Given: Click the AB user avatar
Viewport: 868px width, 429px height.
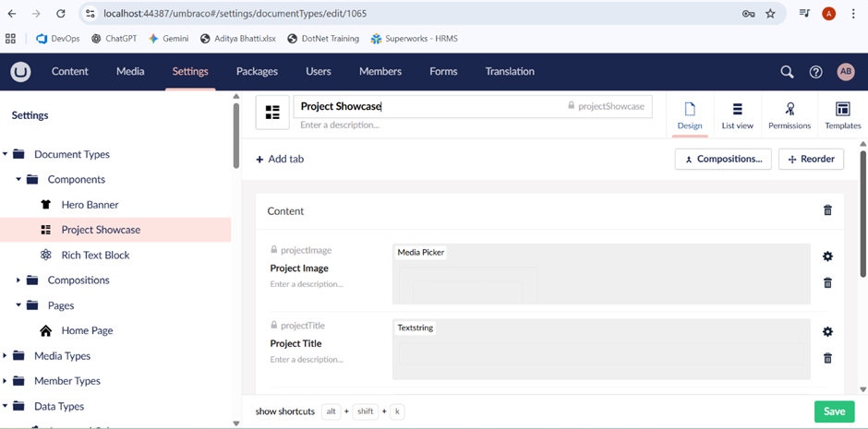Looking at the screenshot, I should click(x=845, y=72).
